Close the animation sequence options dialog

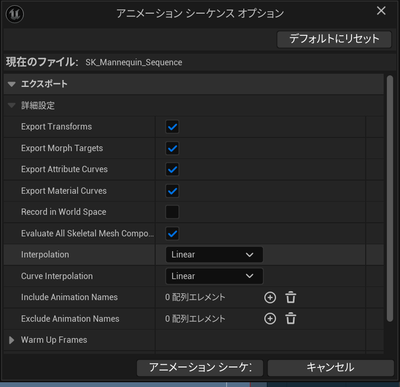click(381, 11)
